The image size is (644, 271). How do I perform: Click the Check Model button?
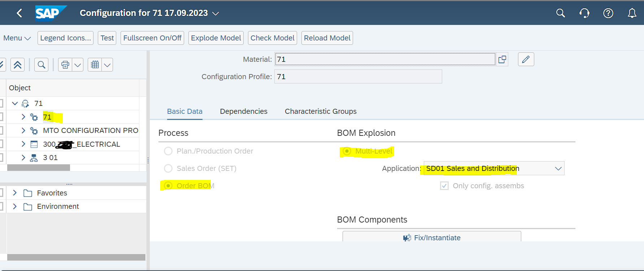click(x=272, y=38)
